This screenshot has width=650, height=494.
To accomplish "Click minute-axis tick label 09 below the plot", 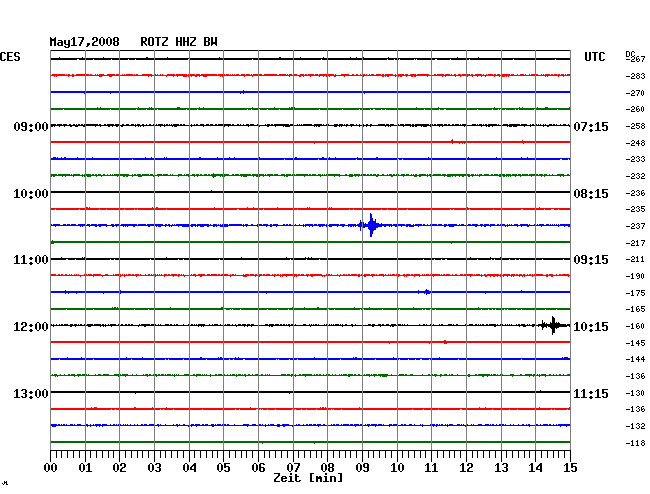I will click(x=362, y=468).
